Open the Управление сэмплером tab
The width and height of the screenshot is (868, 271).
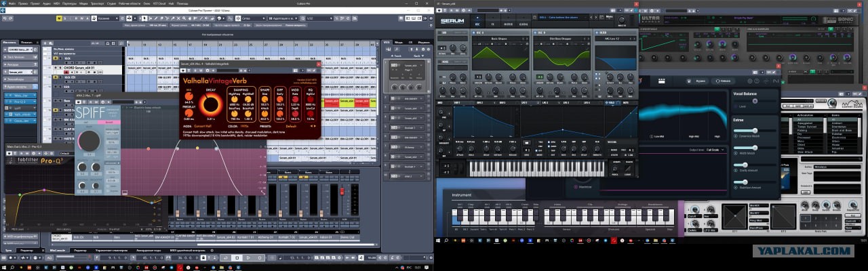click(x=111, y=250)
